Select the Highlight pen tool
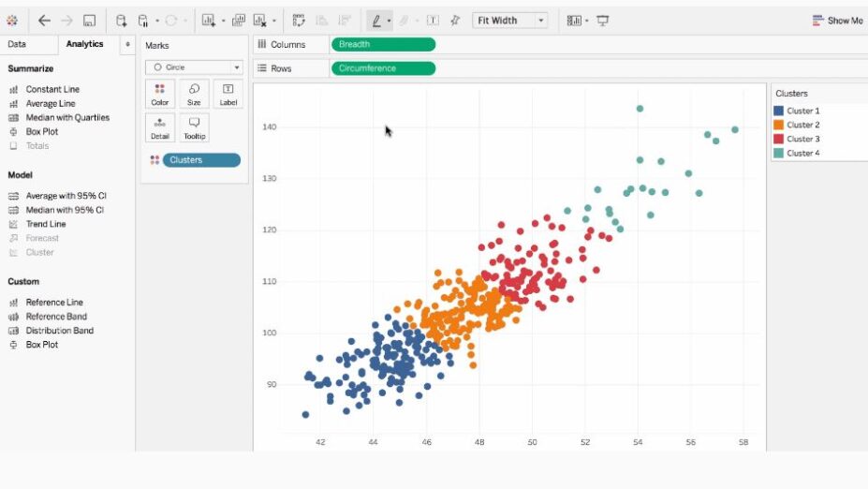Image resolution: width=868 pixels, height=489 pixels. click(376, 20)
